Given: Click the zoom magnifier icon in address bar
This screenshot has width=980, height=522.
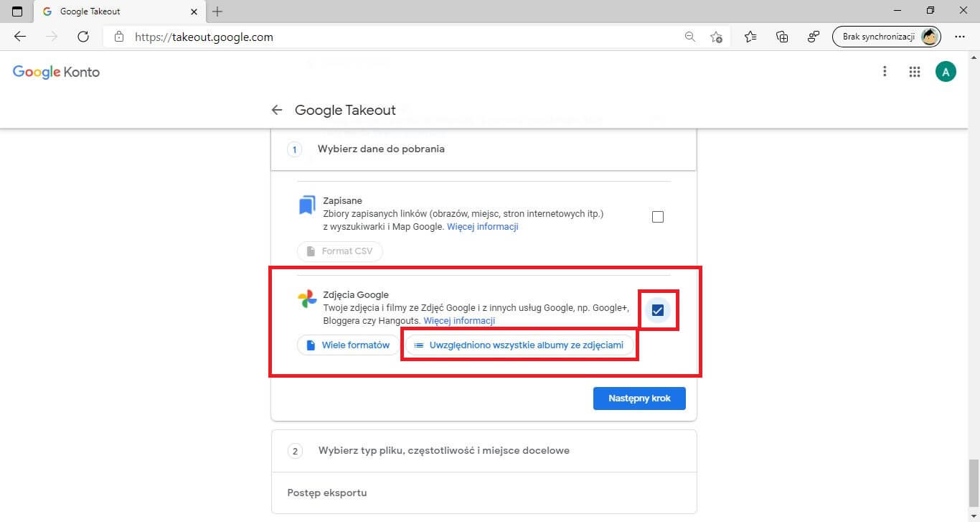Looking at the screenshot, I should pos(690,37).
